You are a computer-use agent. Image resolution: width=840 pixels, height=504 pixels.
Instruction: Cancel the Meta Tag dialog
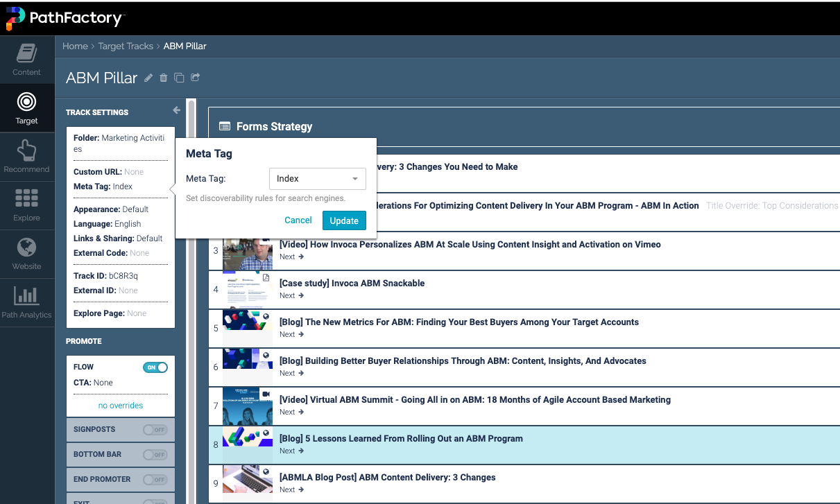tap(298, 220)
